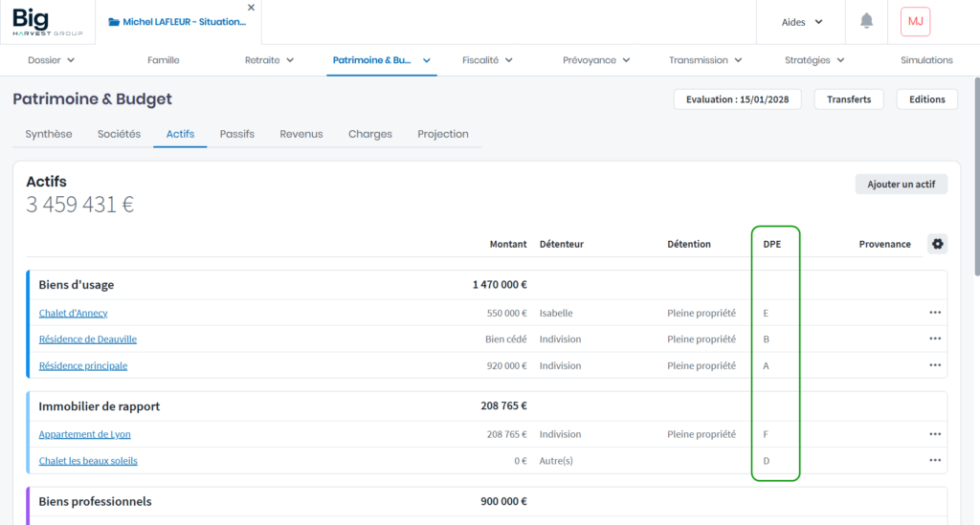Go to the Synthèse tab
Screen dimensions: 980x525
click(49, 134)
